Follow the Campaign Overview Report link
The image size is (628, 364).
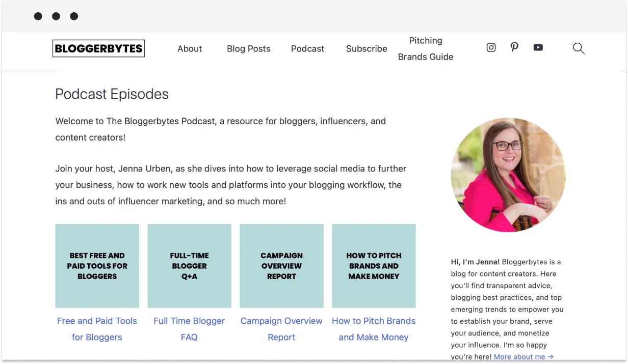tap(281, 329)
